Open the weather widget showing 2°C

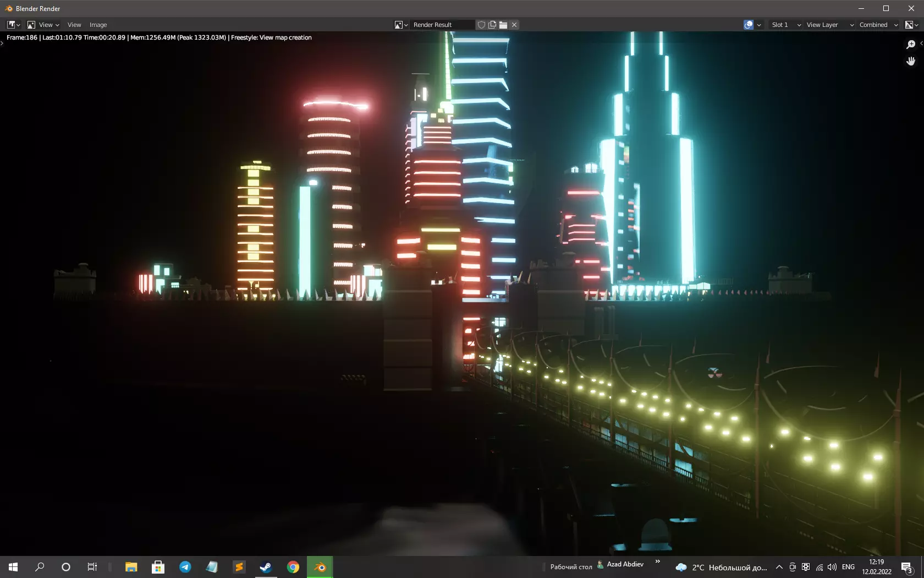coord(721,567)
